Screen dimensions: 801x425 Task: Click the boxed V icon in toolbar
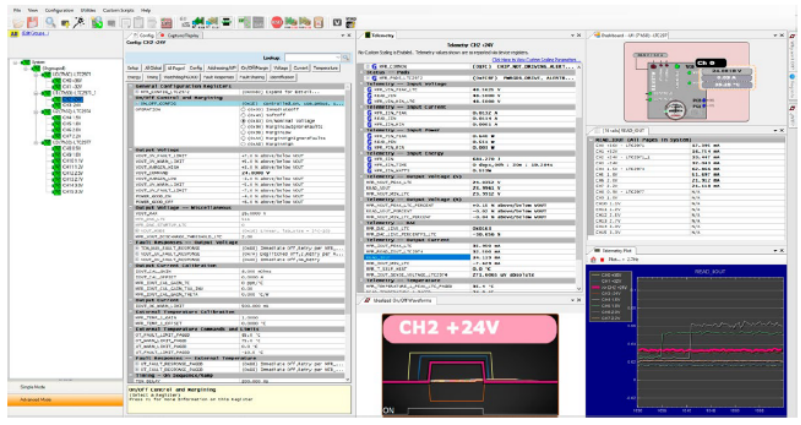click(x=337, y=22)
